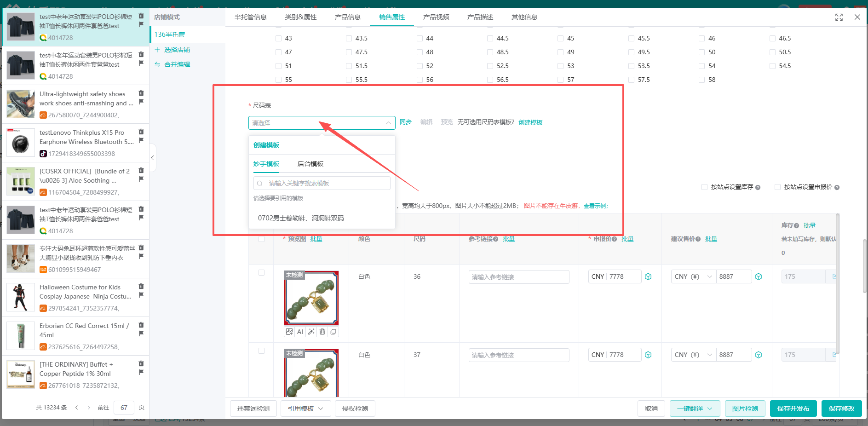The image size is (868, 426).
Task: Enable 按站点设置申报价 checkbox
Action: (777, 187)
